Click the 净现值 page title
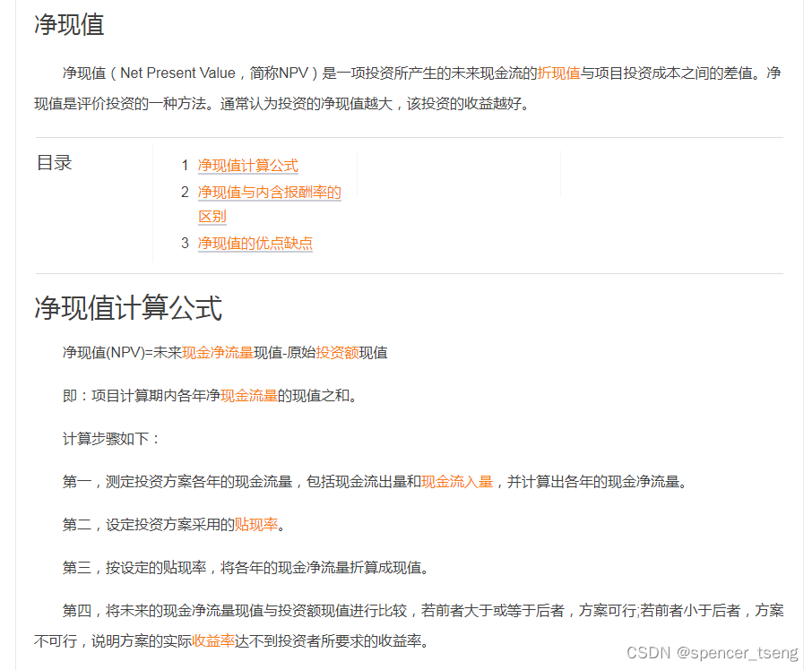812x670 pixels. [69, 25]
